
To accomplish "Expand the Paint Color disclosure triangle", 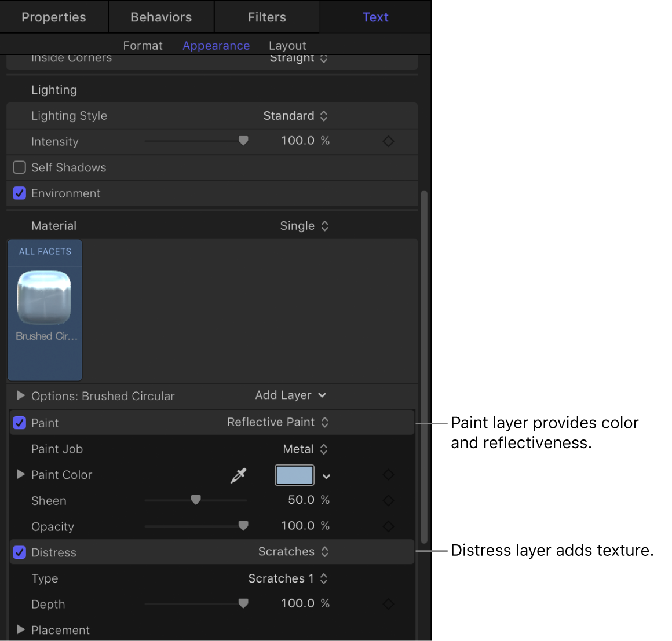I will click(x=20, y=475).
